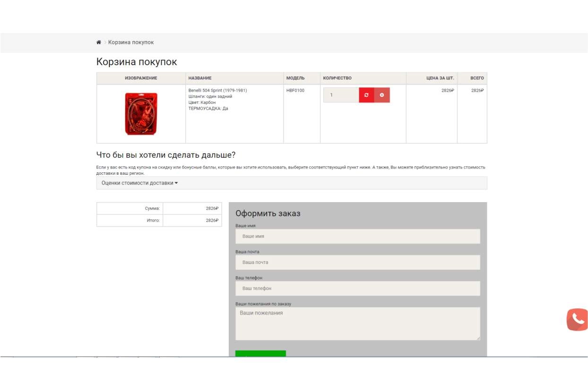Click the 'ИЗОБРАЖЕНИЕ' column header

(141, 78)
